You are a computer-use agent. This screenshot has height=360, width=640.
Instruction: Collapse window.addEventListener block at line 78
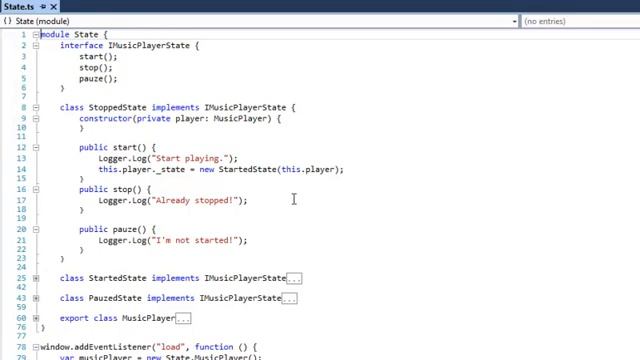pos(36,347)
